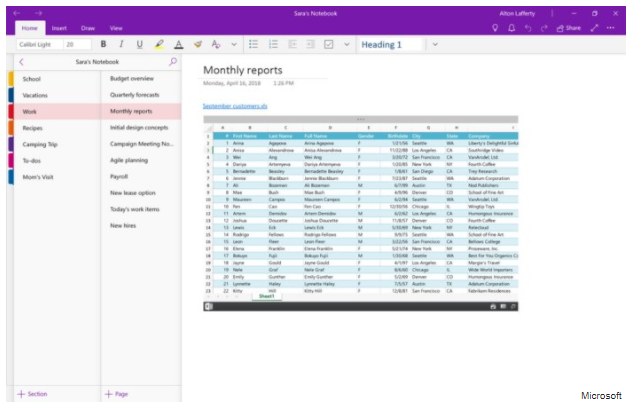Viewport: 634px width, 415px height.
Task: Open the more options ellipsis menu
Action: pyautogui.click(x=611, y=28)
